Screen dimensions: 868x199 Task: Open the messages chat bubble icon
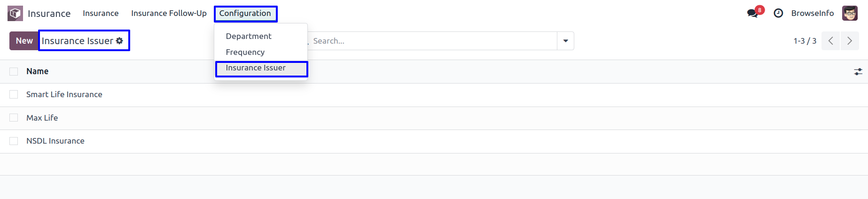752,13
